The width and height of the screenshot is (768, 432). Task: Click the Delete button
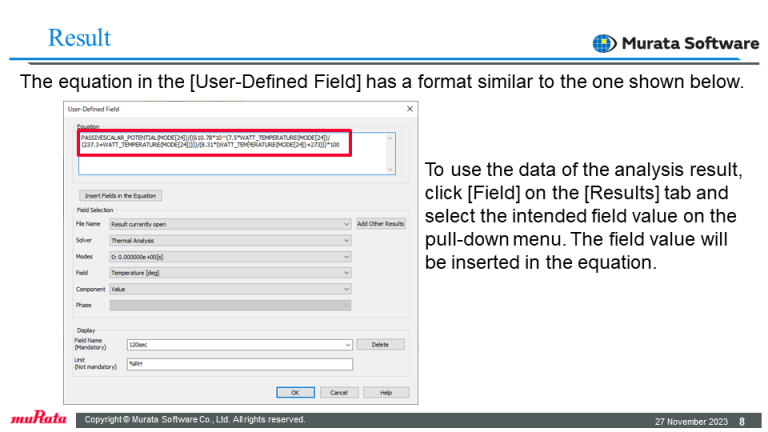380,344
